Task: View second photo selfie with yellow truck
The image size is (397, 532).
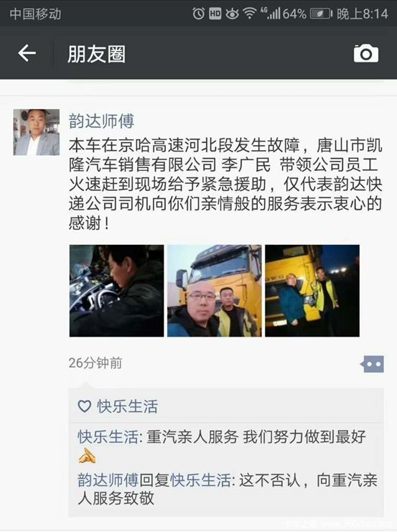Action: click(x=215, y=291)
